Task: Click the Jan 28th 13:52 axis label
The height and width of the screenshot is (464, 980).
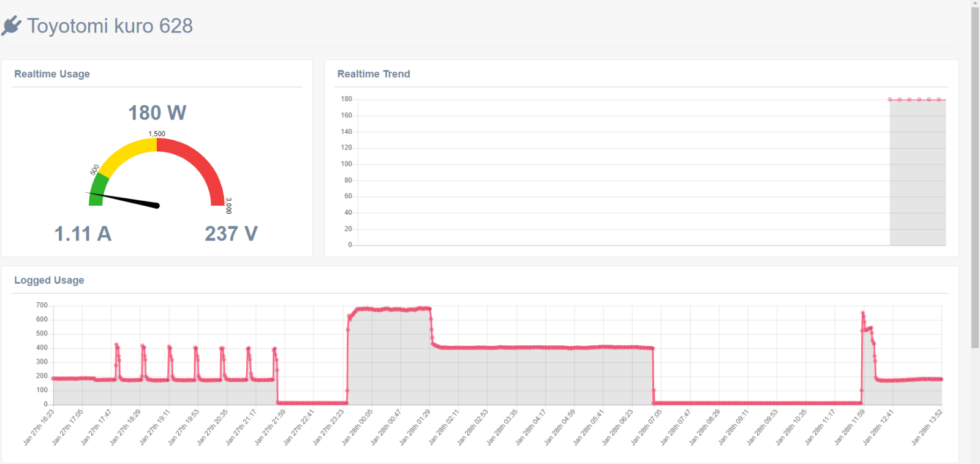Action: click(x=927, y=427)
